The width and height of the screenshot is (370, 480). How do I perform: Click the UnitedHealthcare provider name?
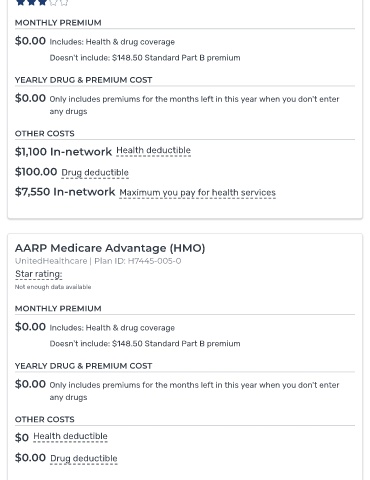[x=51, y=261]
